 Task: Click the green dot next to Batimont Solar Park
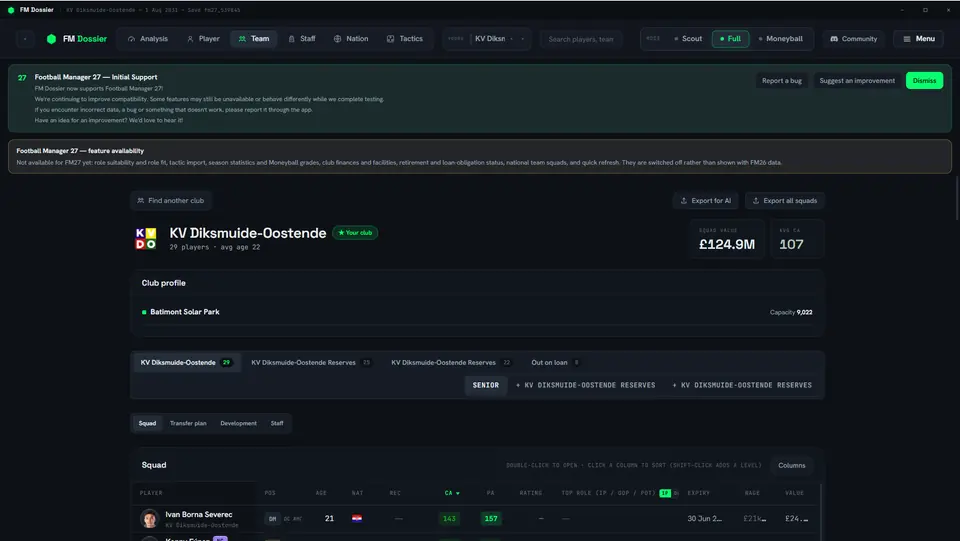point(144,312)
